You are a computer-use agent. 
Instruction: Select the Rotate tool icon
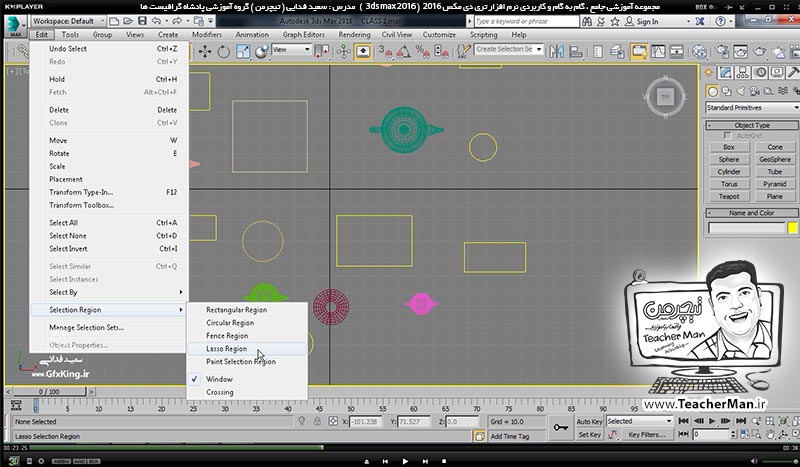223,52
